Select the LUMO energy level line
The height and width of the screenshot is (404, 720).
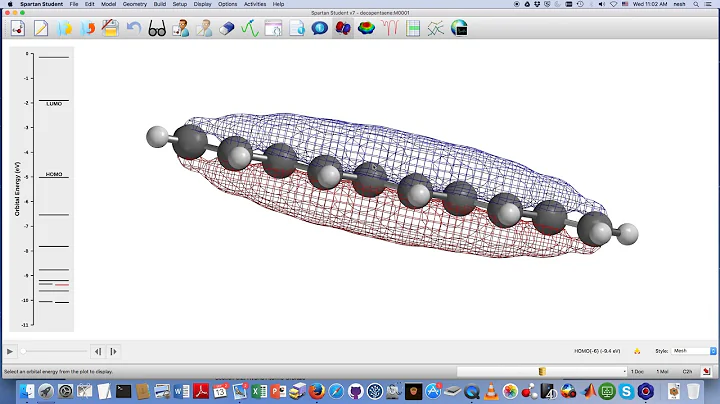54,101
